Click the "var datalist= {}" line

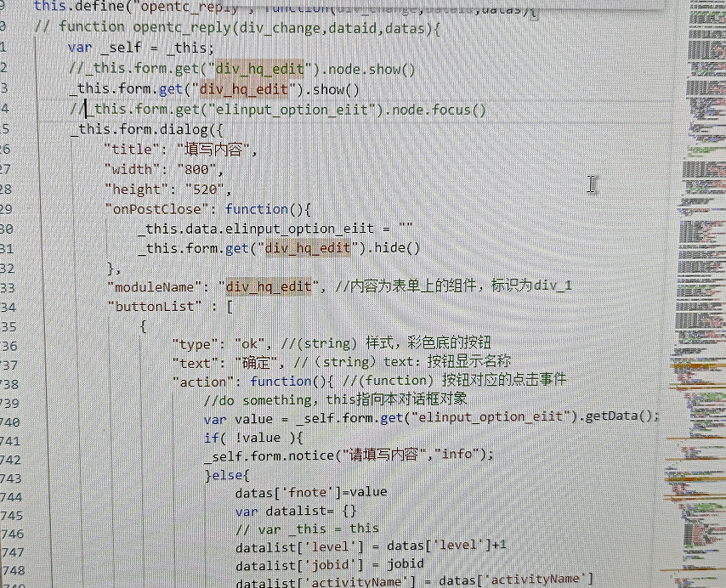(296, 512)
